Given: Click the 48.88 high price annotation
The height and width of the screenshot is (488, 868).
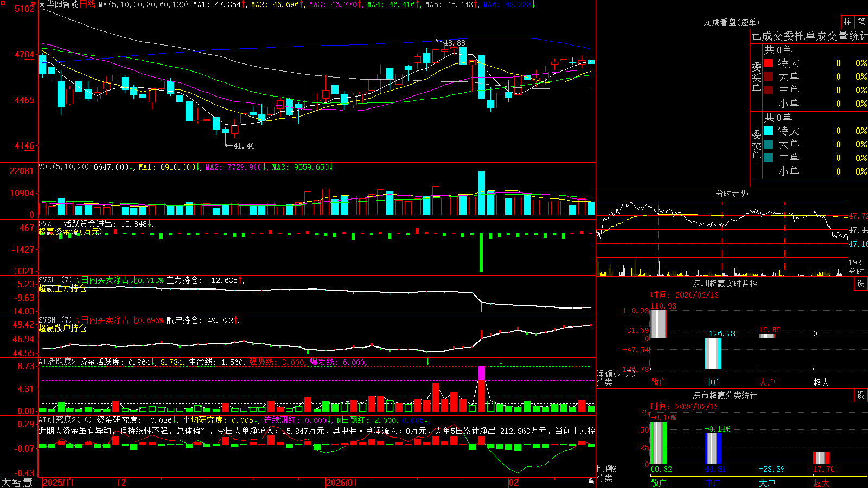Looking at the screenshot, I should (x=455, y=43).
